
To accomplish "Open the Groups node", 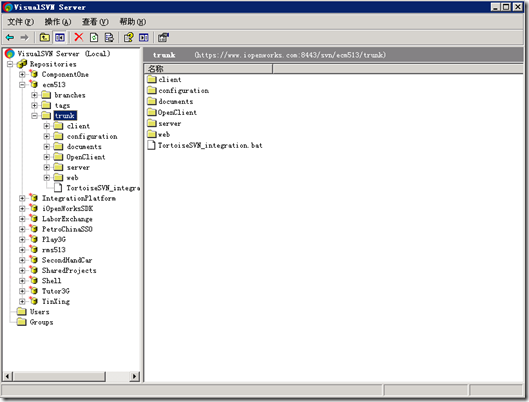I will tap(41, 322).
